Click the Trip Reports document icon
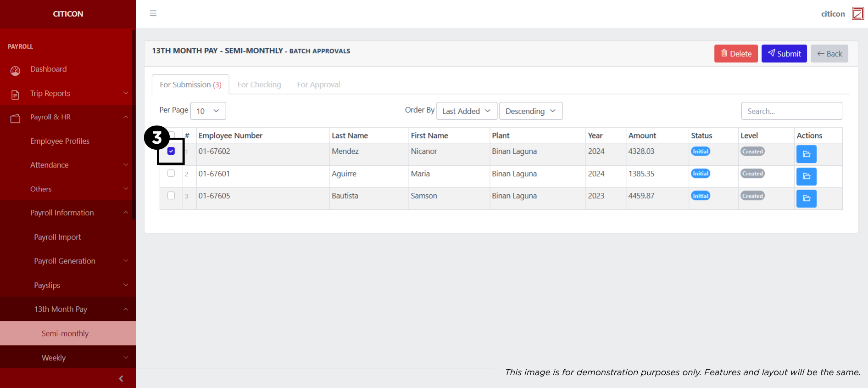The image size is (868, 388). tap(16, 95)
